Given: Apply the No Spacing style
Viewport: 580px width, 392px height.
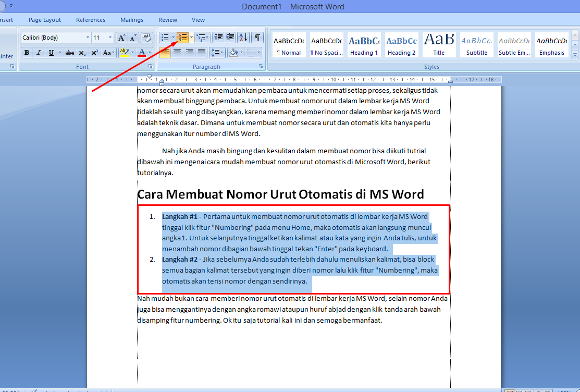Looking at the screenshot, I should [327, 45].
